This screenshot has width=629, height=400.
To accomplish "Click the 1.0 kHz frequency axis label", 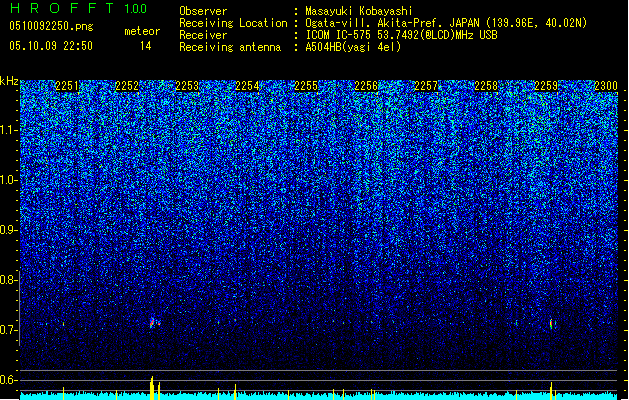I will 8,180.
